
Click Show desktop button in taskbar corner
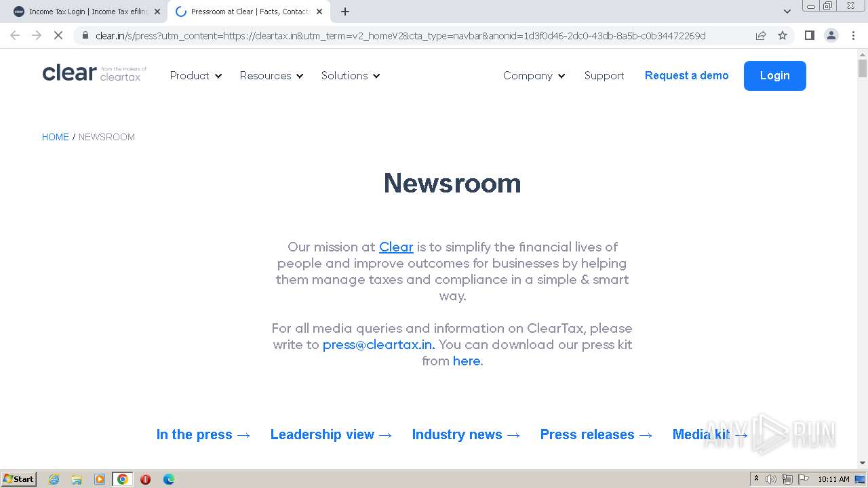(x=861, y=479)
